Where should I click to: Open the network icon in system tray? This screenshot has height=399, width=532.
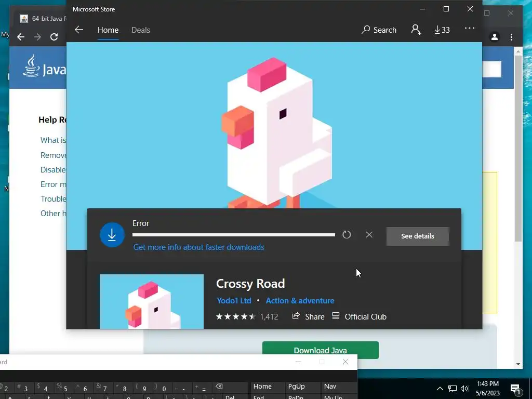tap(453, 389)
